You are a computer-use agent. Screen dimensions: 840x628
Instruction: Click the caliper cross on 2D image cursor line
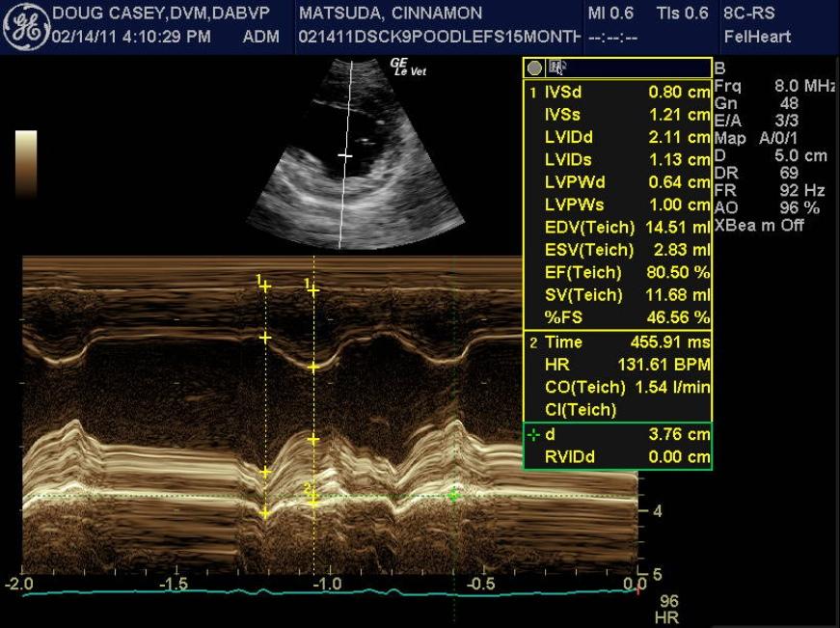pyautogui.click(x=344, y=154)
